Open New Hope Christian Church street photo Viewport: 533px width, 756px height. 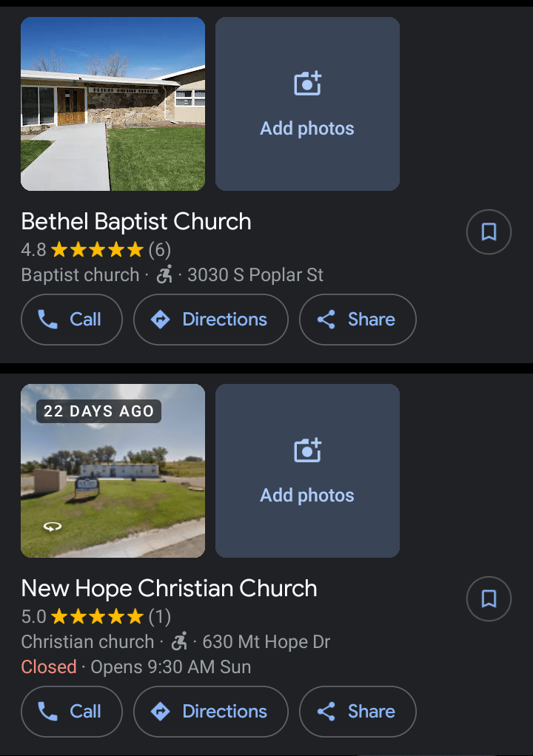113,481
